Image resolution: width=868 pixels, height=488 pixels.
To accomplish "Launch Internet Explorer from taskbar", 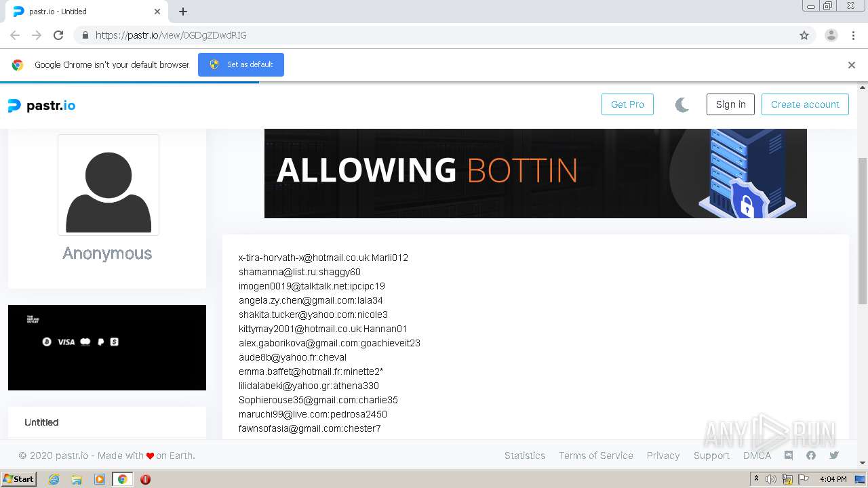I will pos(54,479).
